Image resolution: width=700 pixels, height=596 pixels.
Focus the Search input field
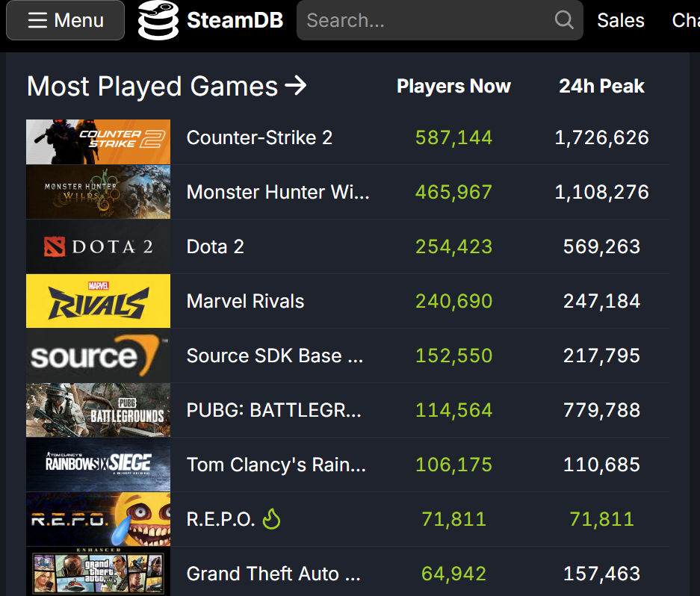tap(440, 20)
